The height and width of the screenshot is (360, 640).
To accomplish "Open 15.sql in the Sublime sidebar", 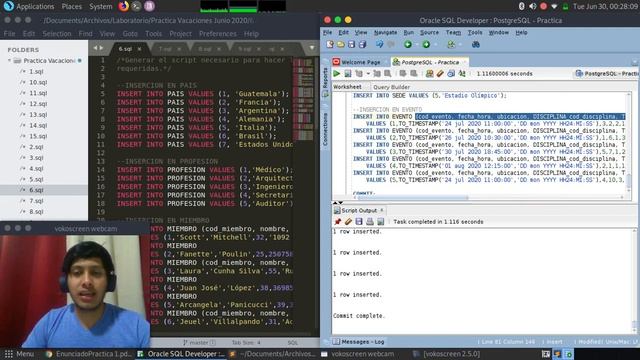I will (x=38, y=136).
